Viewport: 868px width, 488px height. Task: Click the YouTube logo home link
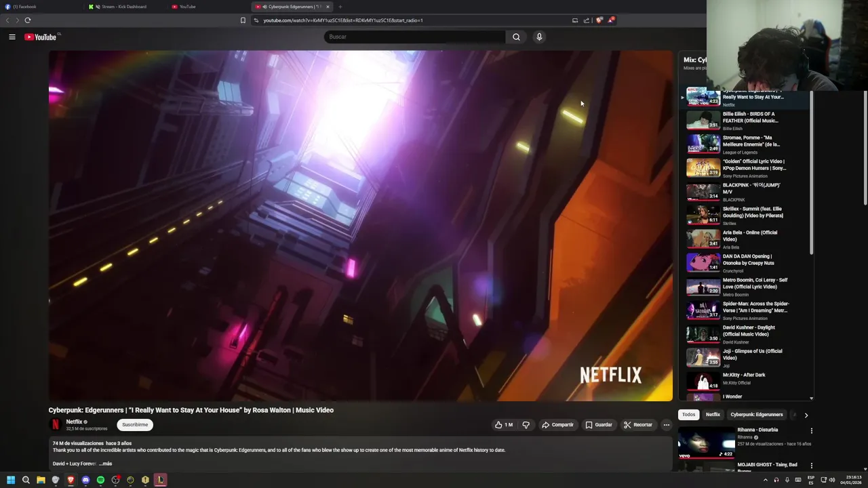tap(41, 37)
